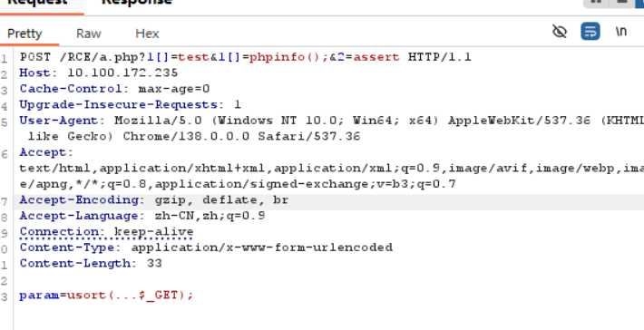Screen dimensions: 644x330
Task: Click the host value '10.100.172.235'
Action: pos(122,73)
